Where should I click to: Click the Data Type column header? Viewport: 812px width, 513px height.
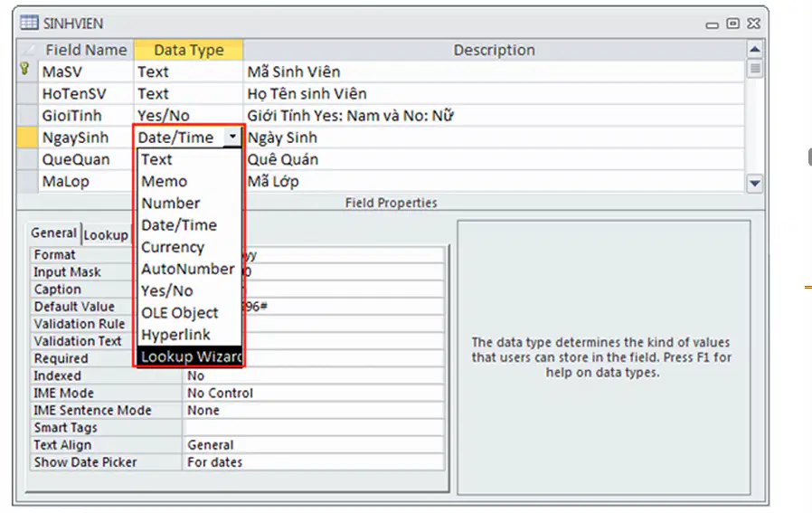click(x=188, y=50)
